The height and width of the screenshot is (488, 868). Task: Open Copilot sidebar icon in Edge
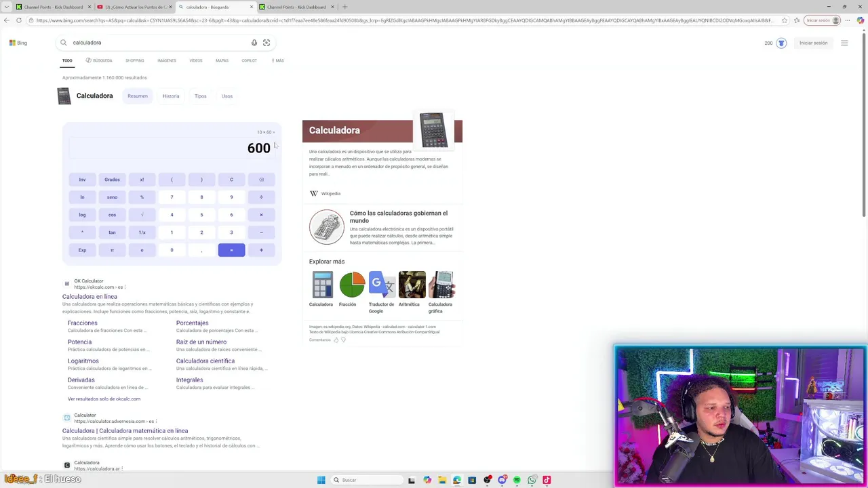pyautogui.click(x=861, y=20)
